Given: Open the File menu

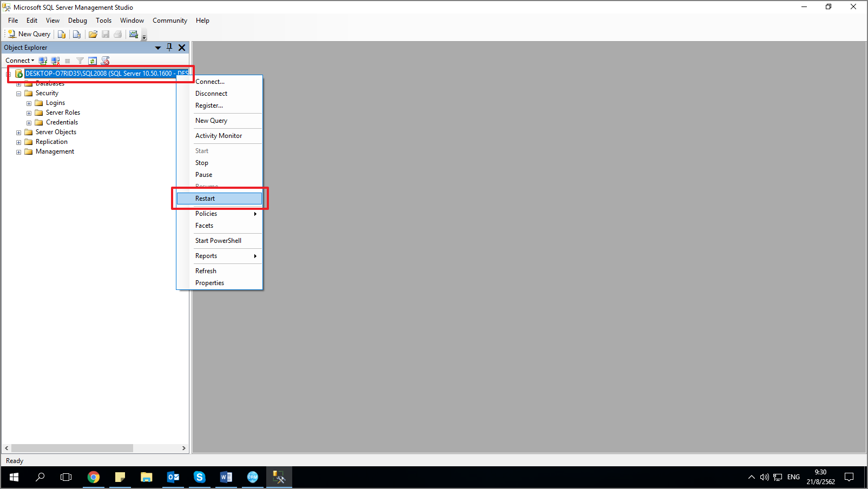Looking at the screenshot, I should point(13,21).
